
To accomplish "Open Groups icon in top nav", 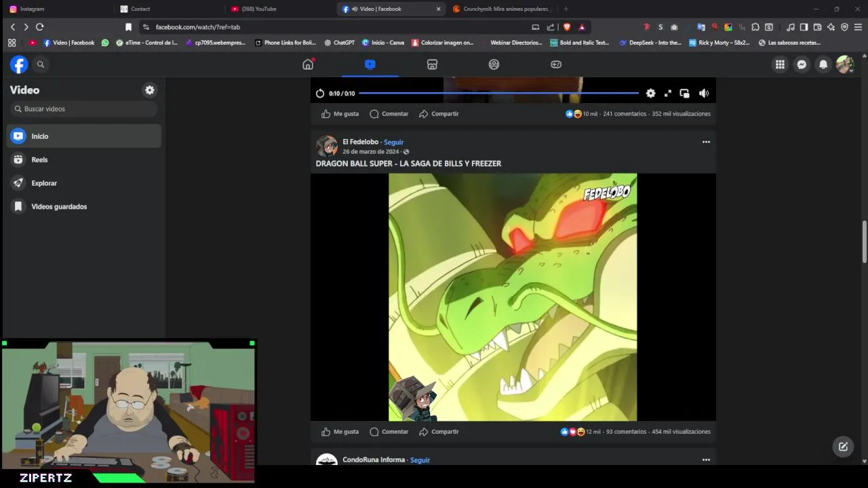I will click(x=494, y=64).
